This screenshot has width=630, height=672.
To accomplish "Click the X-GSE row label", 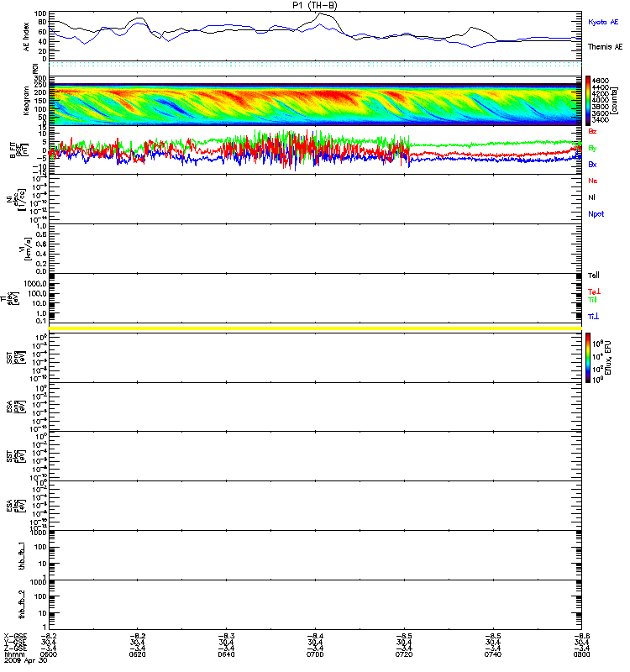I will pos(14,637).
